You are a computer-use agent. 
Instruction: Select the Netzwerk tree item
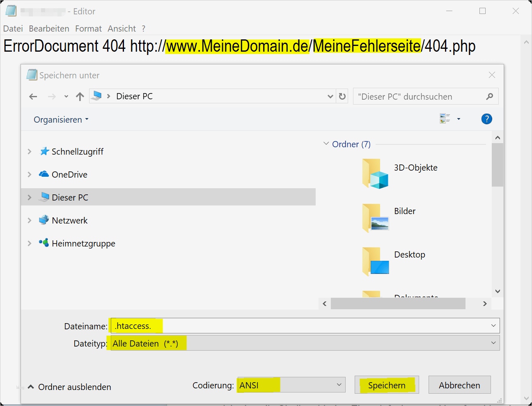tap(70, 221)
